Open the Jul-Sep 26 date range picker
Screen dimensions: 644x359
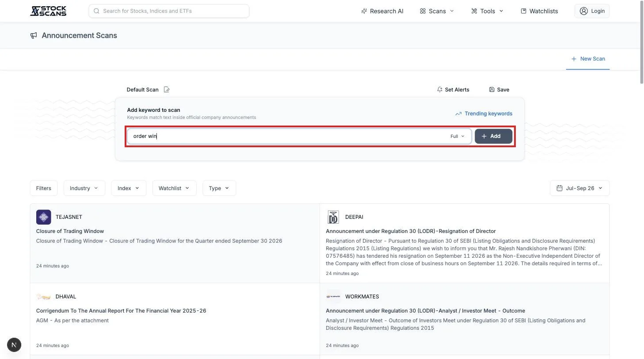click(580, 188)
